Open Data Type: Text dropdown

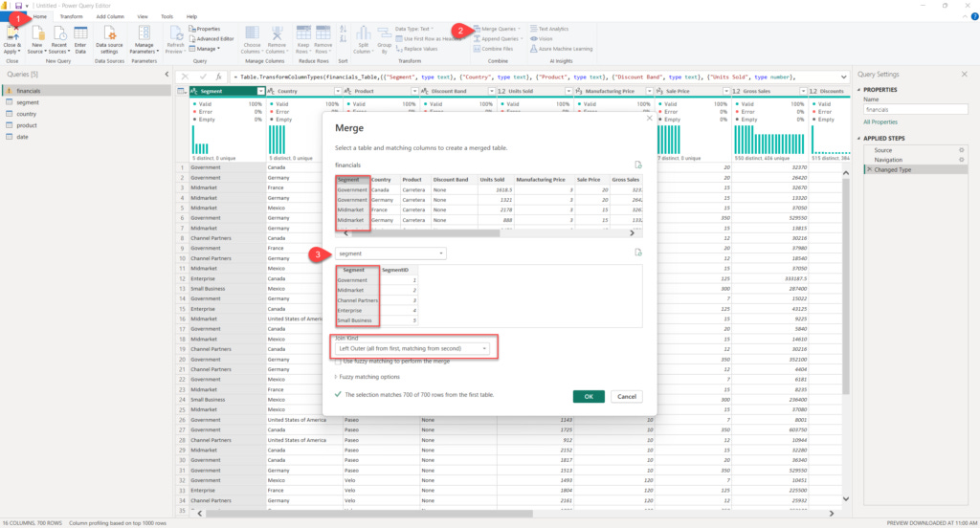coord(414,29)
